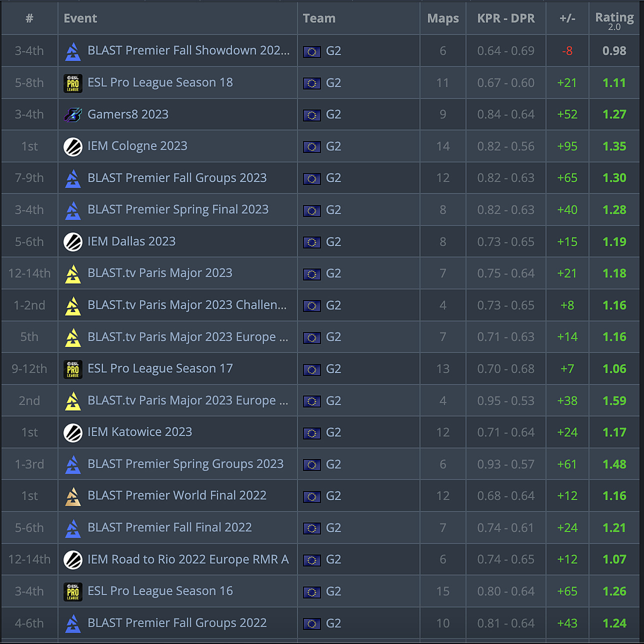
Task: Click G2 team name in BLAST Fall Groups 2022 row
Action: point(333,623)
